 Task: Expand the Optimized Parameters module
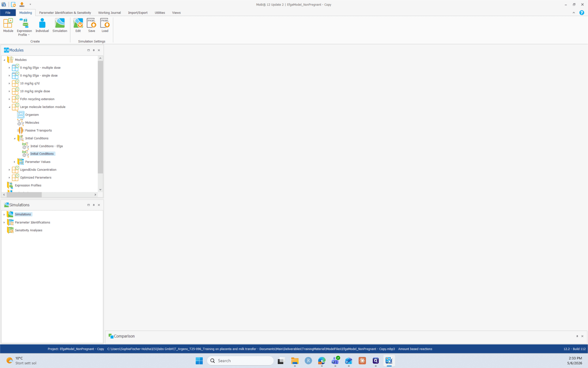(x=9, y=178)
